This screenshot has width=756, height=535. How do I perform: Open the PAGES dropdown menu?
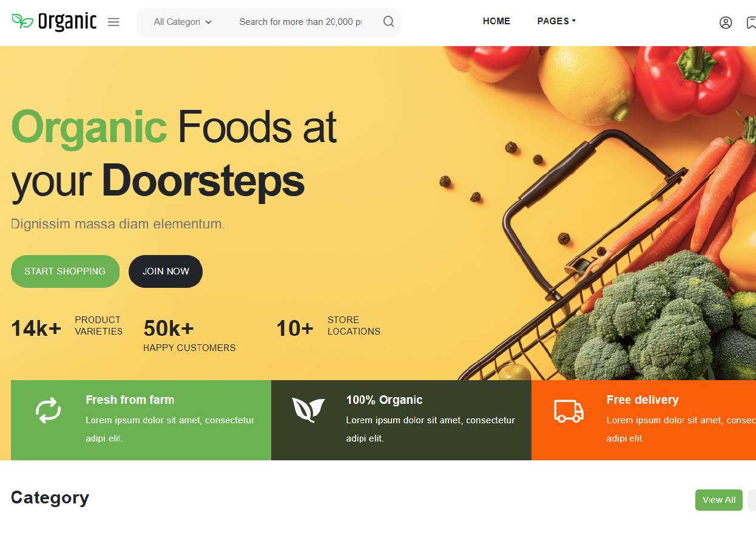pyautogui.click(x=556, y=21)
